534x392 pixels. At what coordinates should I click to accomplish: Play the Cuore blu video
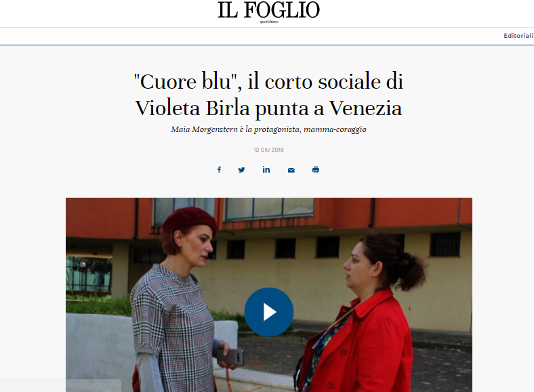pos(269,312)
